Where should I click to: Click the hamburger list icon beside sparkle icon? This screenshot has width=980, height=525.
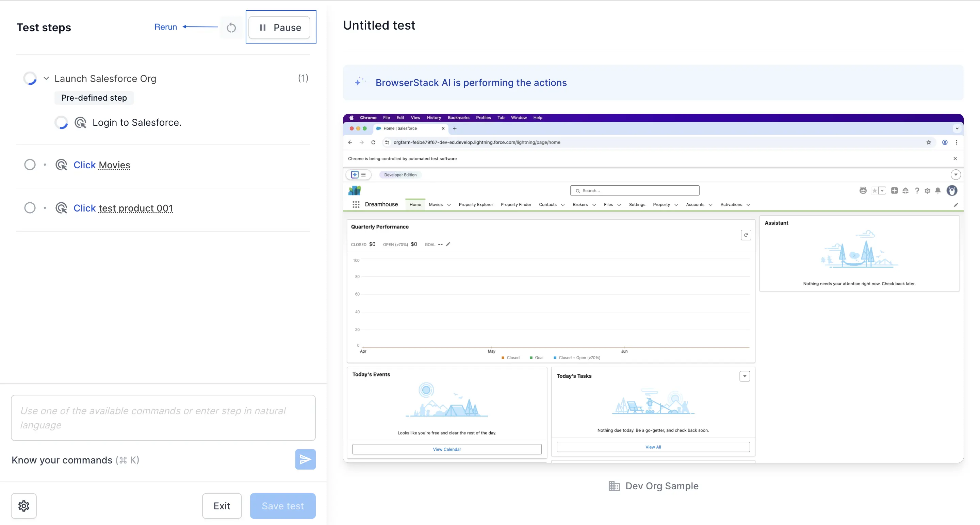(x=363, y=174)
